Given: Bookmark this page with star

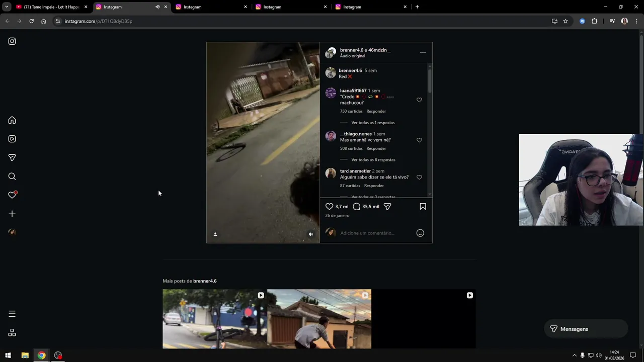Looking at the screenshot, I should [566, 21].
